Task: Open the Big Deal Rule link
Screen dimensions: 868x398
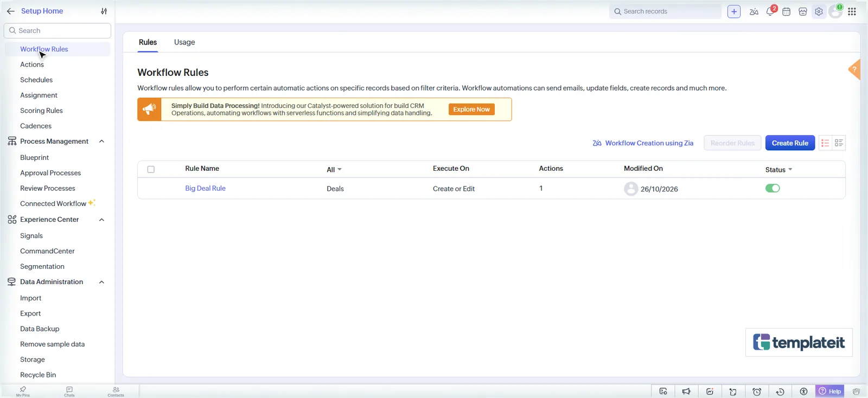Action: coord(205,188)
